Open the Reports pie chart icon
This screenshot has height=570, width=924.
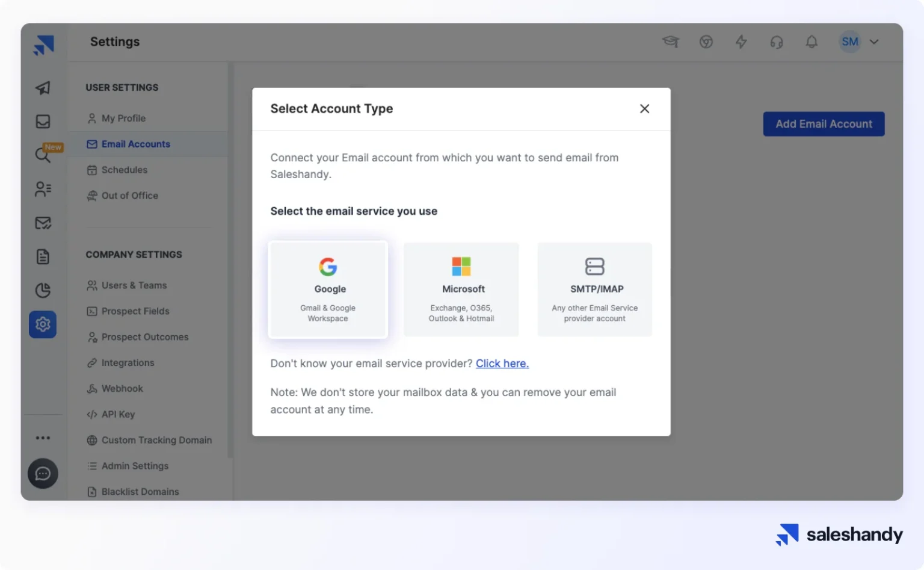(x=42, y=290)
